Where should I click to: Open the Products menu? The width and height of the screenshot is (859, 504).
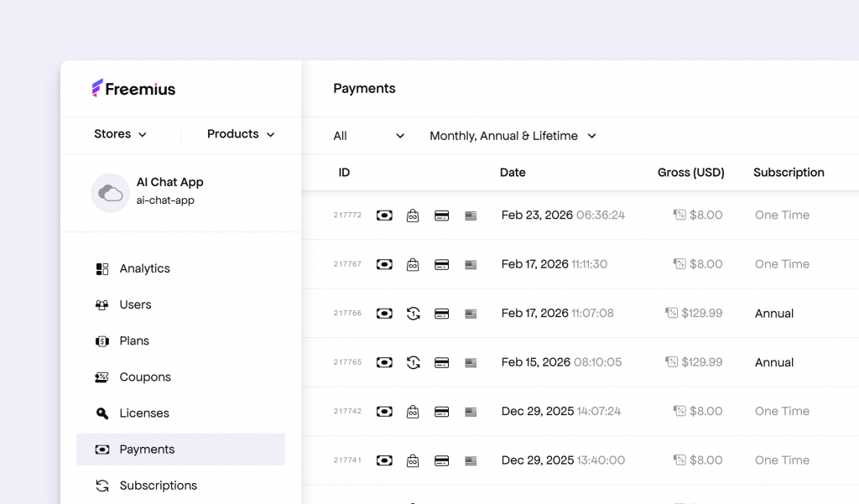(240, 133)
